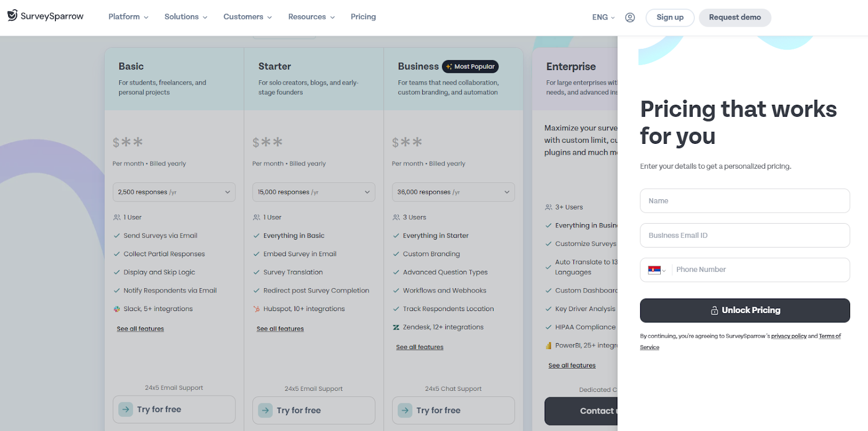Image resolution: width=868 pixels, height=431 pixels.
Task: Click checkmark beside Workflows and Webhooks
Action: [x=396, y=291]
